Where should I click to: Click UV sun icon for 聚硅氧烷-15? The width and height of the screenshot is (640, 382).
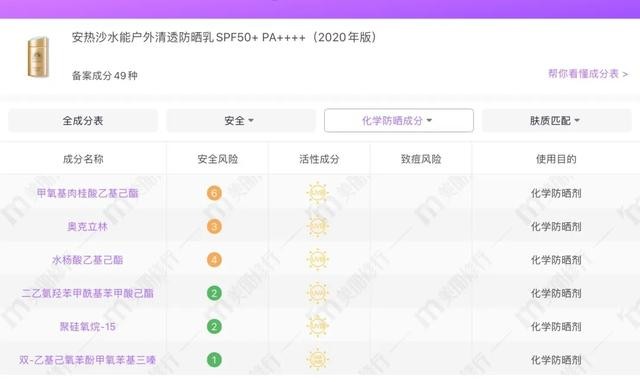[318, 326]
